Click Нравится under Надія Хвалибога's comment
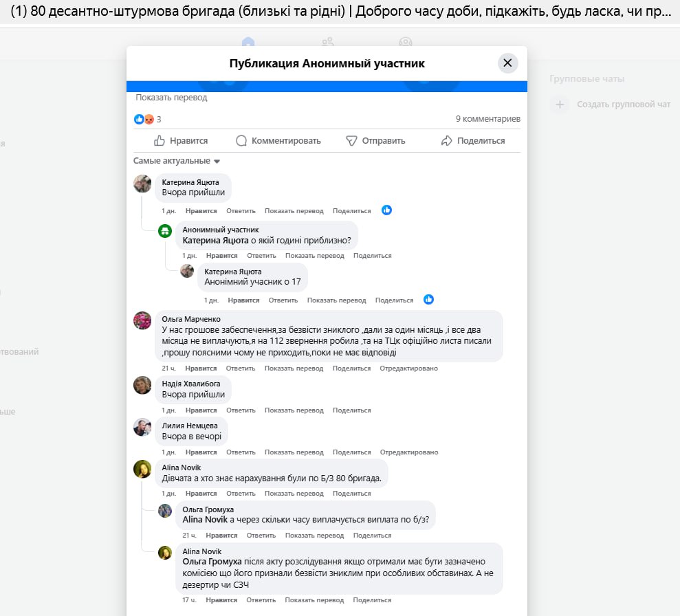This screenshot has height=616, width=680. coord(201,410)
